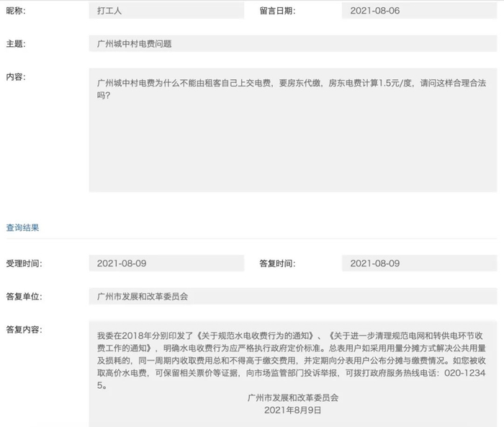Click the 留言日期: label
Image resolution: width=504 pixels, height=427 pixels.
click(277, 11)
